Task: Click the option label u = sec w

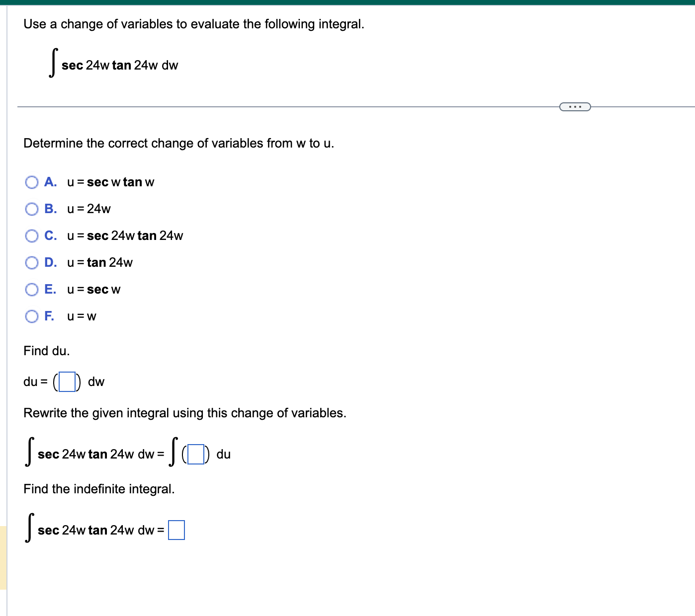Action: click(x=93, y=290)
